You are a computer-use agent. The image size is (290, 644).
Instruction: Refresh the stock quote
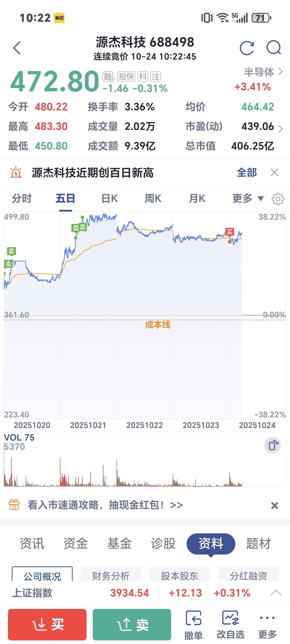(247, 48)
